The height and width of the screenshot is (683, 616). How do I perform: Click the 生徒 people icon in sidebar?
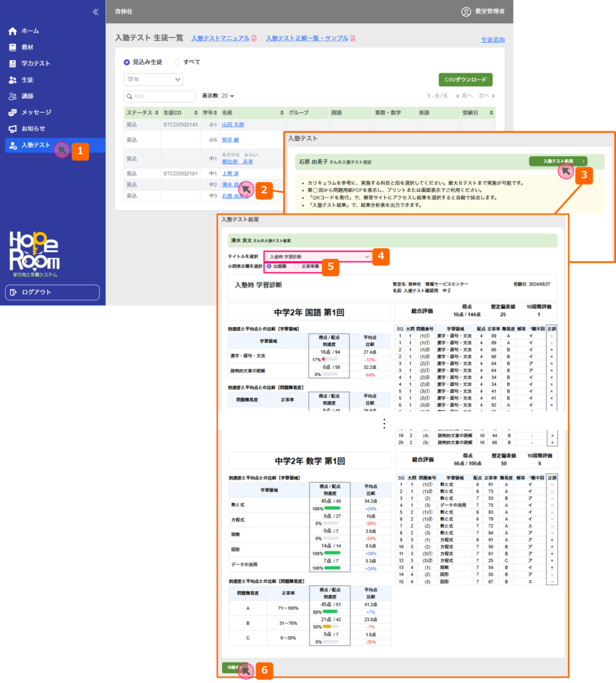coord(12,80)
